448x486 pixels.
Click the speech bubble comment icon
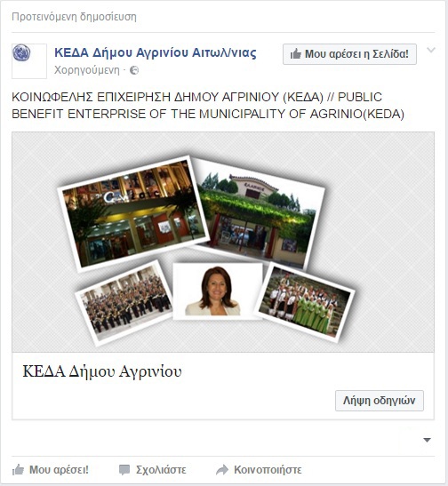click(124, 470)
